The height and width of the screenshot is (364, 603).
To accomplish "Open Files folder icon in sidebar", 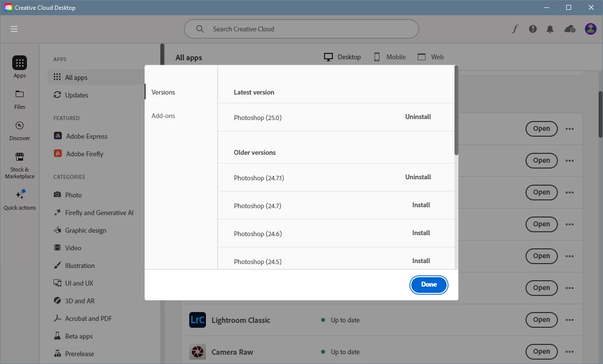I will click(x=20, y=94).
